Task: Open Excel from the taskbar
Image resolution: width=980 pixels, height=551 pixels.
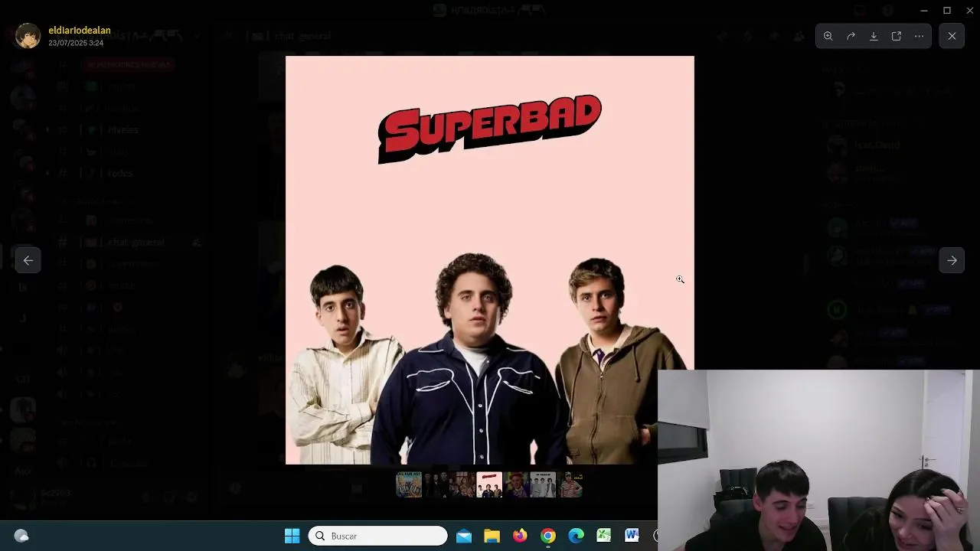Action: click(x=604, y=536)
